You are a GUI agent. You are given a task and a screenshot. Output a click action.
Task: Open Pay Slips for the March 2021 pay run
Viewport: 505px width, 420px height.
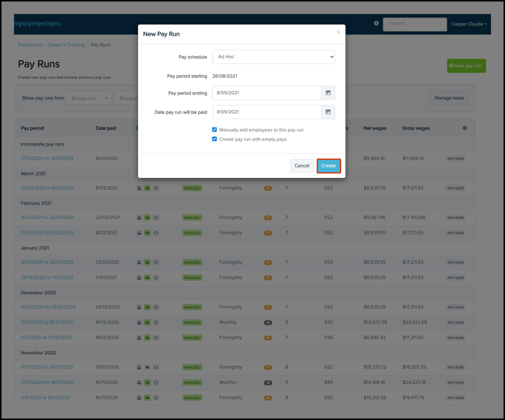point(455,188)
